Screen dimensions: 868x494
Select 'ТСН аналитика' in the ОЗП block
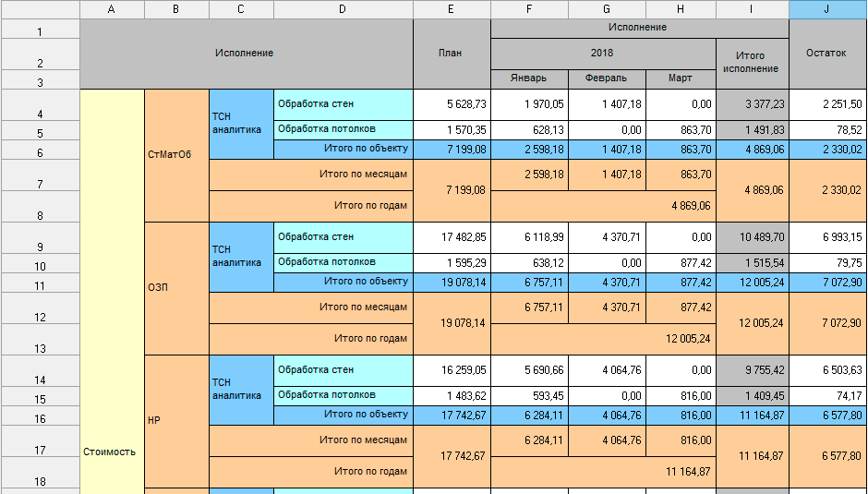click(x=241, y=257)
